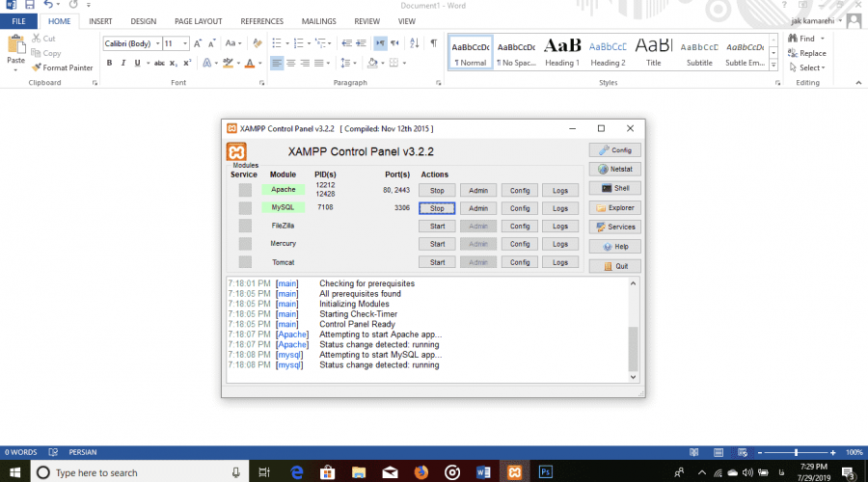Open XAMPP Explorer folder
868x482 pixels.
(x=615, y=208)
